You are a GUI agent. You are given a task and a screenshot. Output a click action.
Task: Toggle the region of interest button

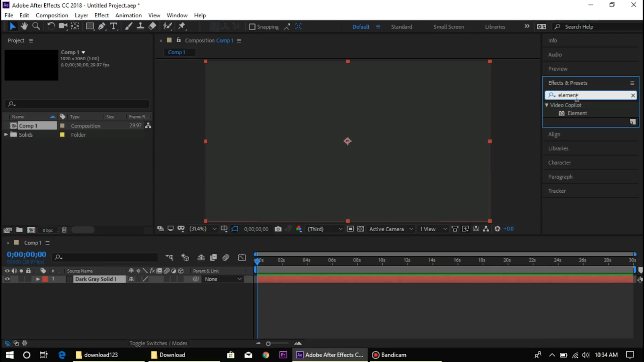(350, 229)
